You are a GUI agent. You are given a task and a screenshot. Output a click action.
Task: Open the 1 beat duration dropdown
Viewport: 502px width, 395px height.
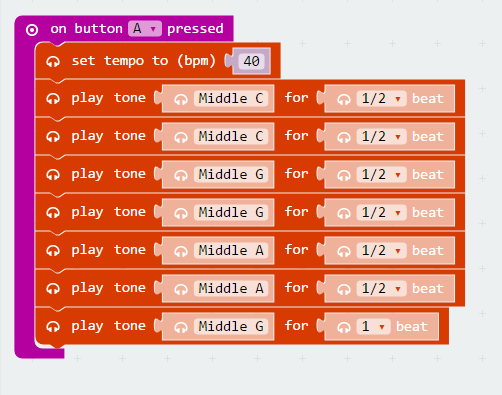pyautogui.click(x=373, y=327)
